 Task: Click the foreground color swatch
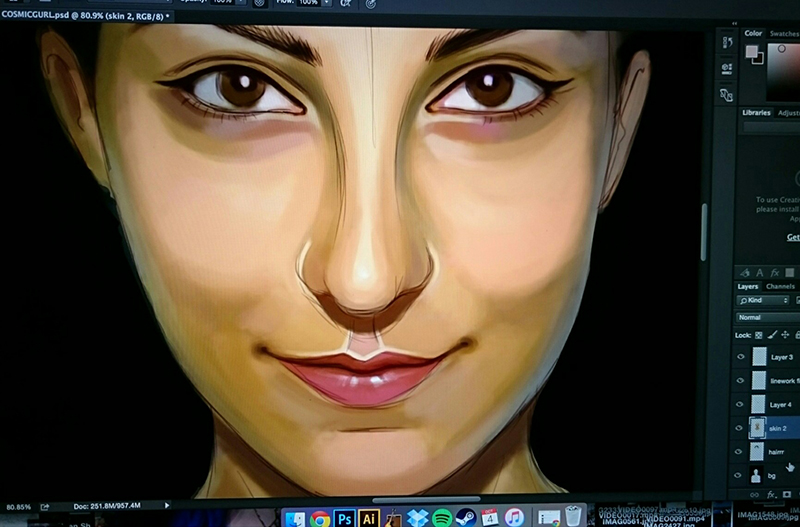pyautogui.click(x=752, y=52)
